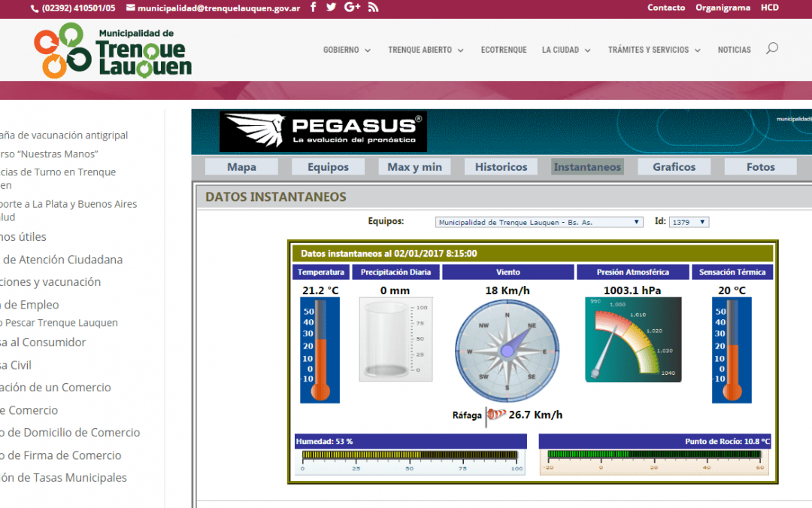Click the Humedad progress bar
This screenshot has height=508, width=812.
click(x=410, y=455)
